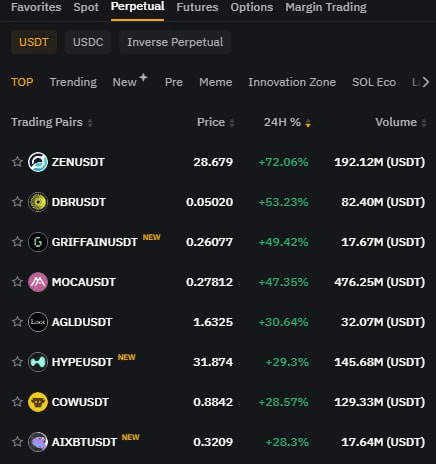Click the DBR coin logo icon
Screen dimensions: 436x464
[x=38, y=202]
